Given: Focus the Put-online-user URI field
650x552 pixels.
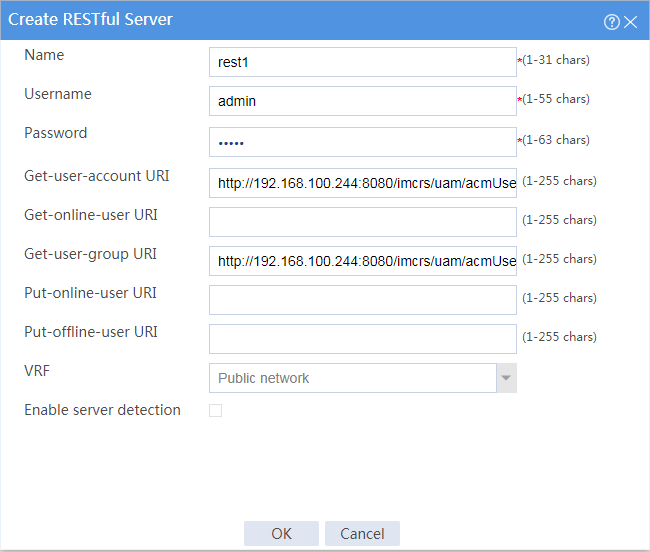Looking at the screenshot, I should [363, 300].
